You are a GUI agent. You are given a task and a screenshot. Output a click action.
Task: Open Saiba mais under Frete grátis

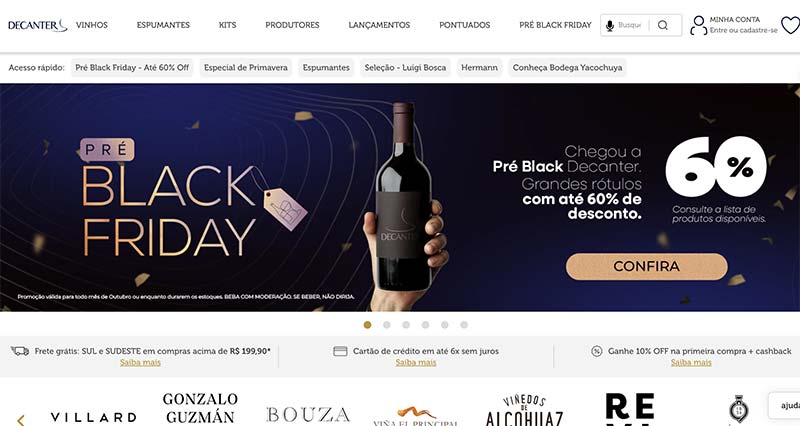point(140,362)
